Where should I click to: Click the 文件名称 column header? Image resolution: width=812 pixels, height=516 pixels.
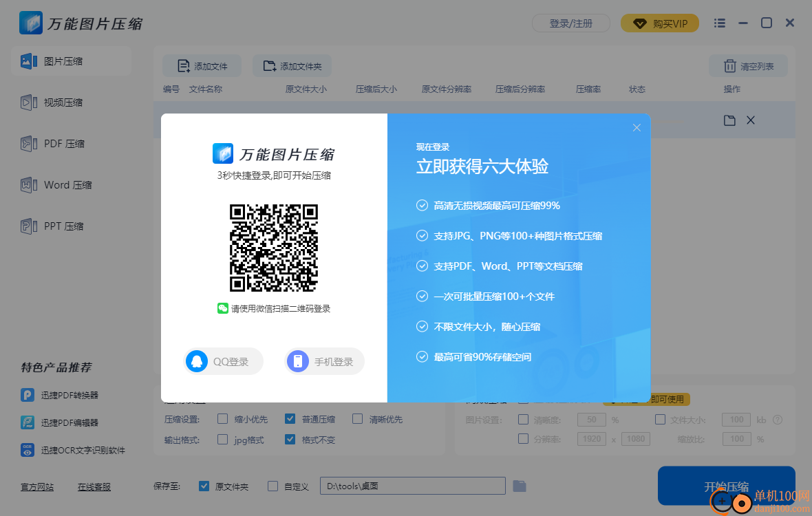point(206,89)
